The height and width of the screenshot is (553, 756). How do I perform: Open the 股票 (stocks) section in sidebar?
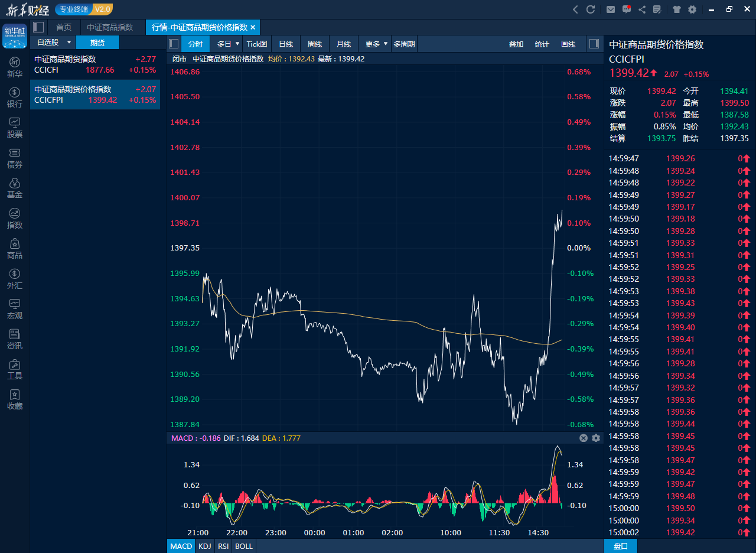[14, 128]
